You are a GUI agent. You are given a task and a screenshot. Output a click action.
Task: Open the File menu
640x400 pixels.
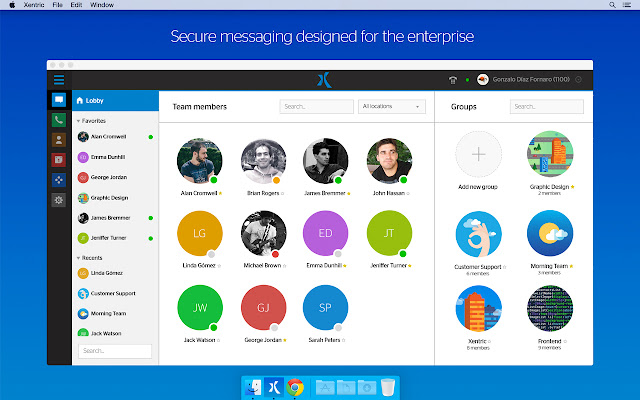point(60,6)
